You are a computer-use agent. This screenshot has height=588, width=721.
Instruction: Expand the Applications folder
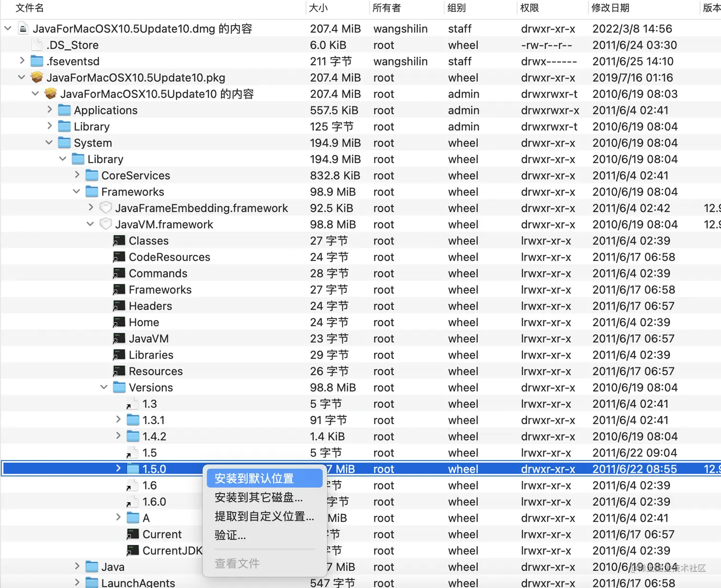click(50, 110)
